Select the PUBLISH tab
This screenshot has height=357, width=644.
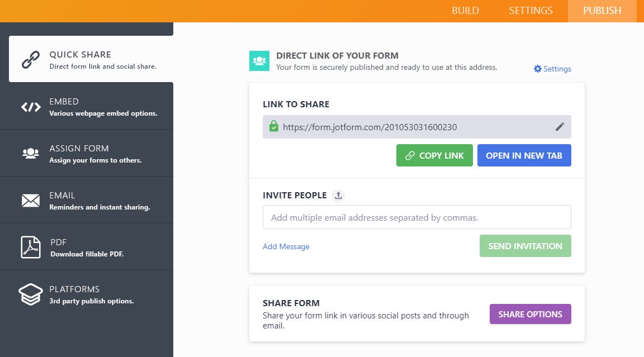[x=602, y=11]
